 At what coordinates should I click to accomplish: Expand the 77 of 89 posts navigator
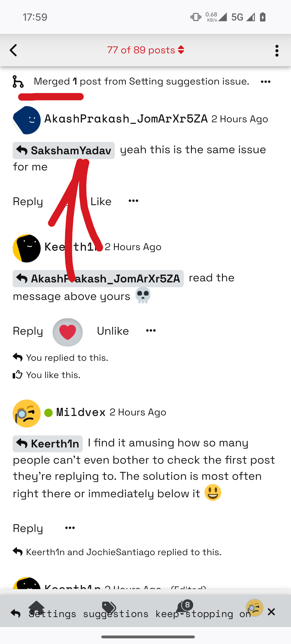click(x=145, y=50)
